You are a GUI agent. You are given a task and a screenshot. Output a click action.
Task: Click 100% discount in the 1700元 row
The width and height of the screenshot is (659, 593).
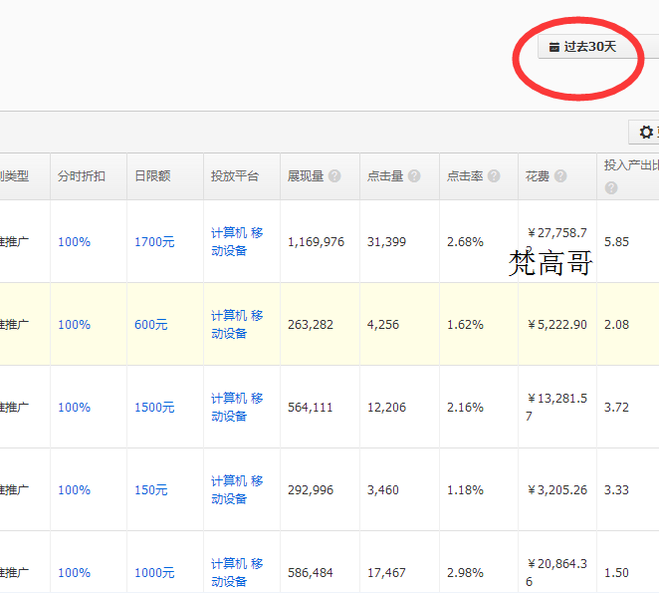point(74,242)
